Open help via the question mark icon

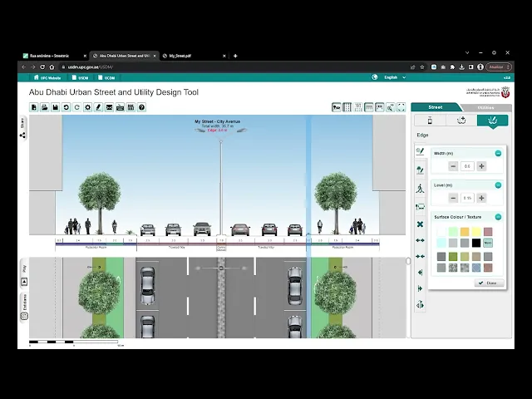(142, 107)
